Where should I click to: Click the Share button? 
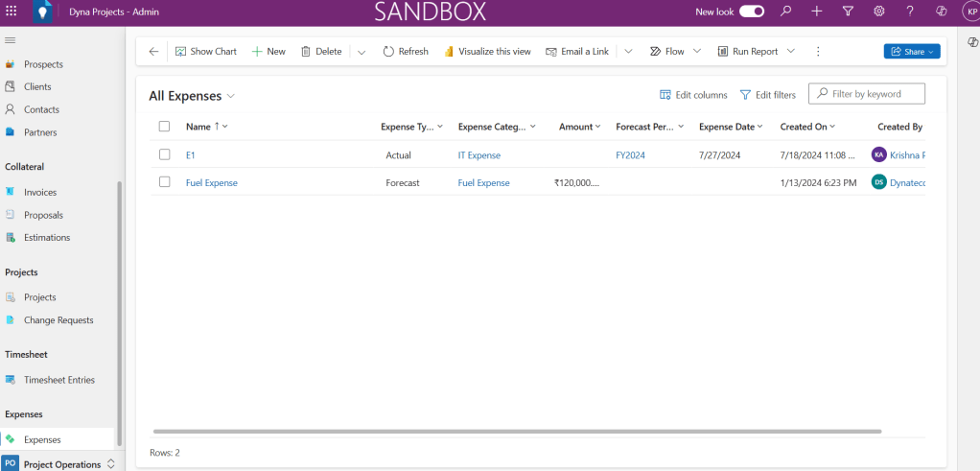pos(911,52)
